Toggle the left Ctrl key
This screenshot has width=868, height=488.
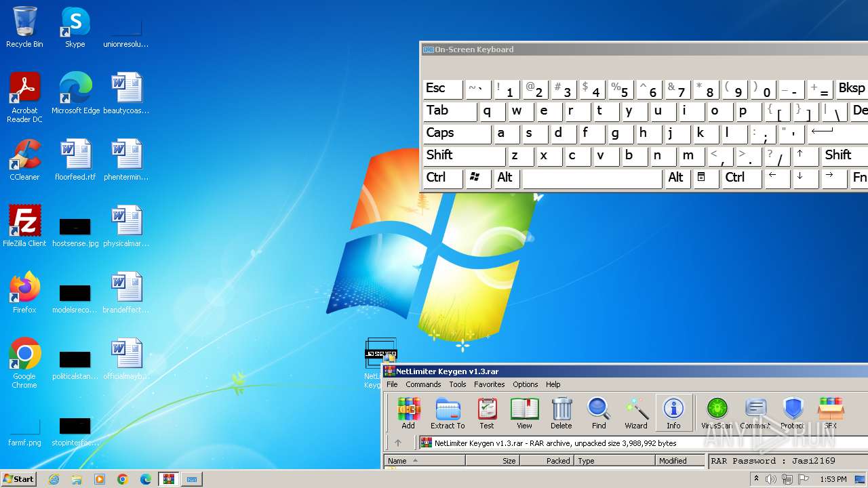443,178
